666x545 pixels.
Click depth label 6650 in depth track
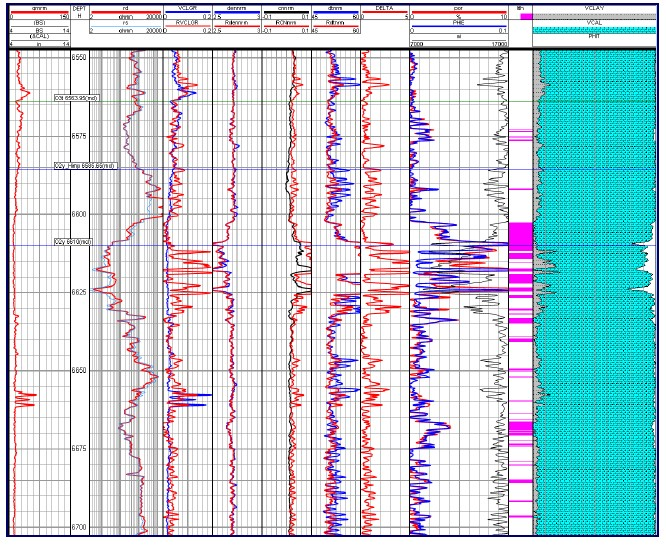click(78, 370)
